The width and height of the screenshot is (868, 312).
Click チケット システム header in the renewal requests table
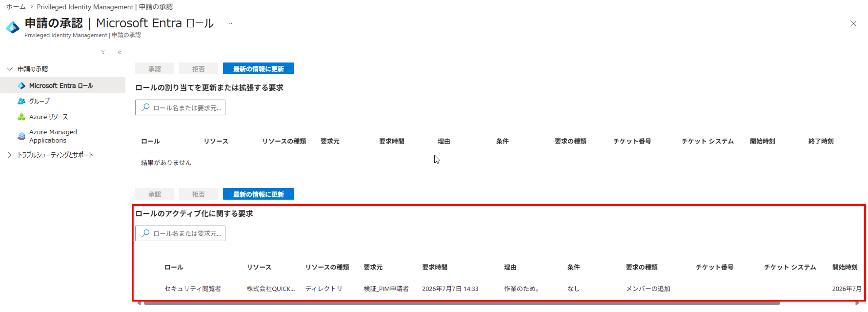click(708, 141)
